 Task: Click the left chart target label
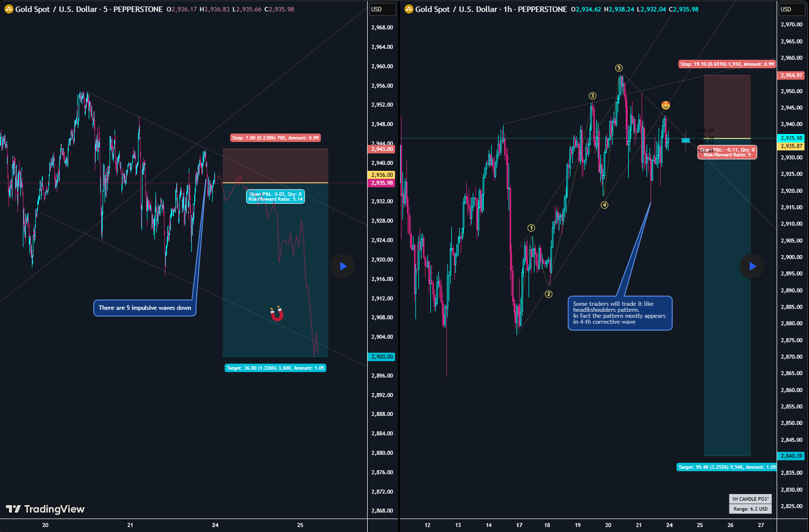click(x=275, y=368)
